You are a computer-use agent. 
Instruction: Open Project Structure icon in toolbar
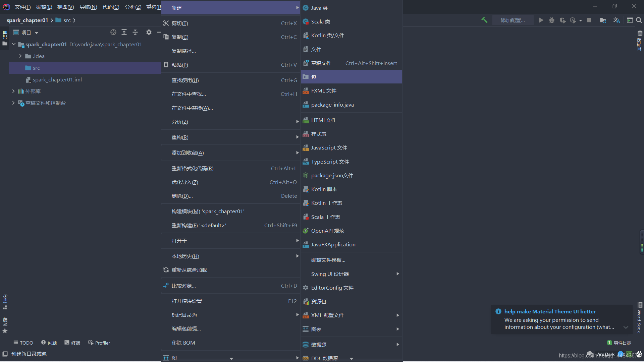click(603, 20)
